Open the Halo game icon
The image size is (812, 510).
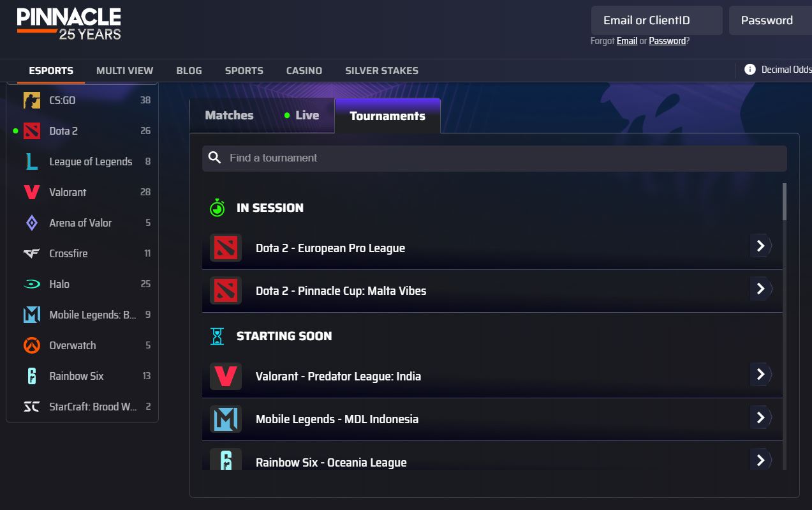(x=32, y=284)
